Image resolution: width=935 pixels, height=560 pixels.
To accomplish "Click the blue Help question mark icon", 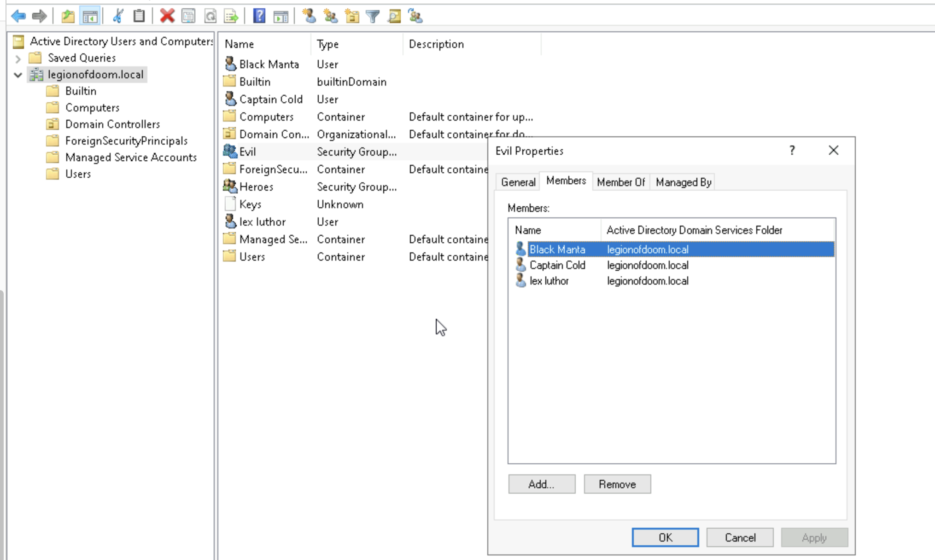I will pyautogui.click(x=259, y=16).
